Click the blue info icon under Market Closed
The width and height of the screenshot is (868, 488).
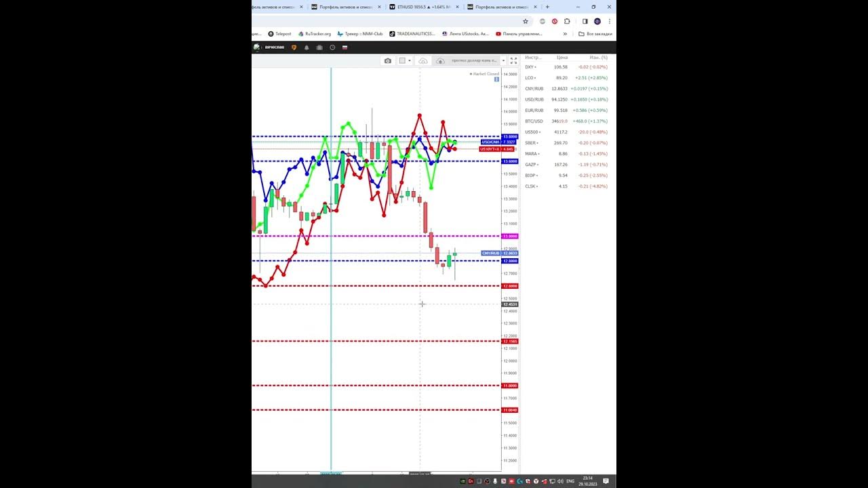click(496, 79)
